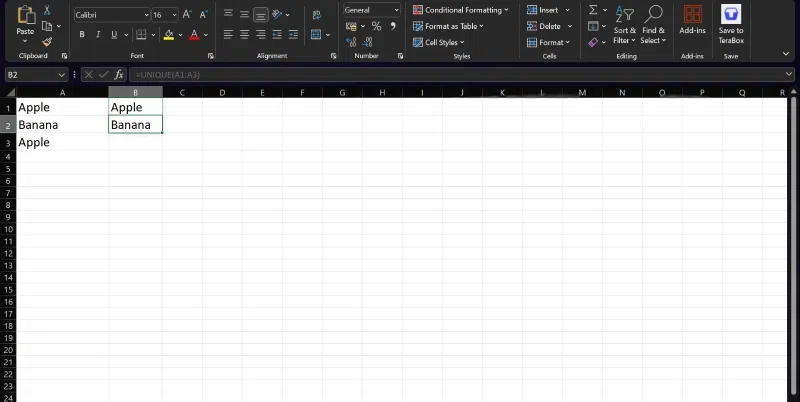
Task: Toggle Middle Align in Alignment group
Action: (x=244, y=14)
